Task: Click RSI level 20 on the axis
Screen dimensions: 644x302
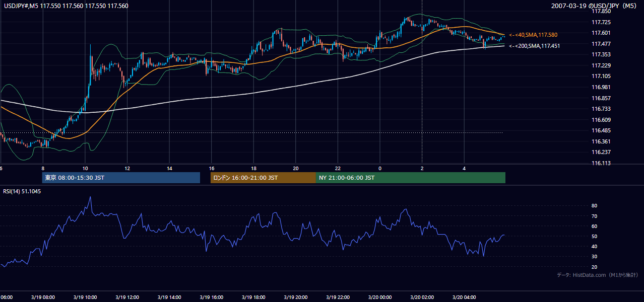Action: coord(594,267)
